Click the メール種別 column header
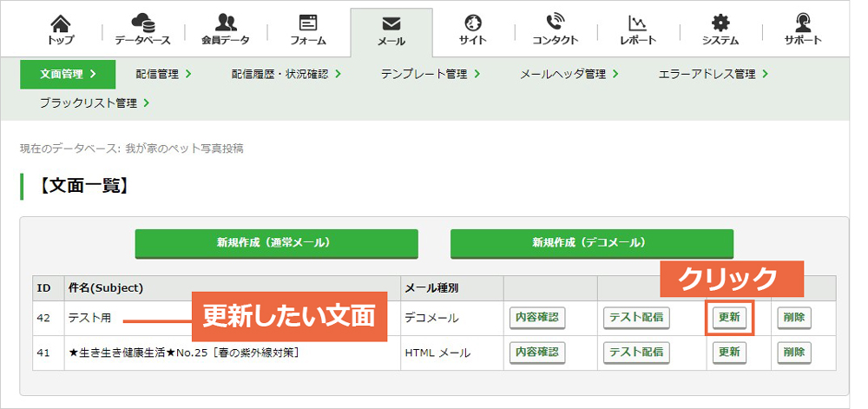The height and width of the screenshot is (409, 868). tap(452, 288)
